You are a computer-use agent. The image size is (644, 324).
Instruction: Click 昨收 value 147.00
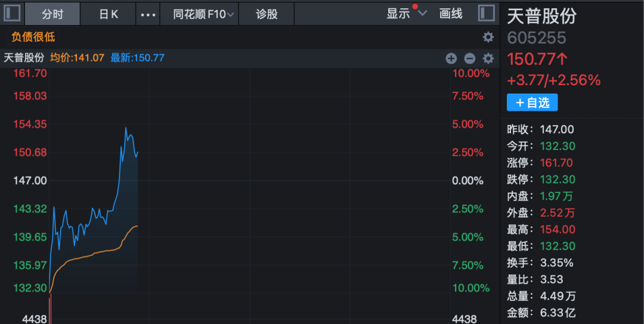(x=556, y=130)
